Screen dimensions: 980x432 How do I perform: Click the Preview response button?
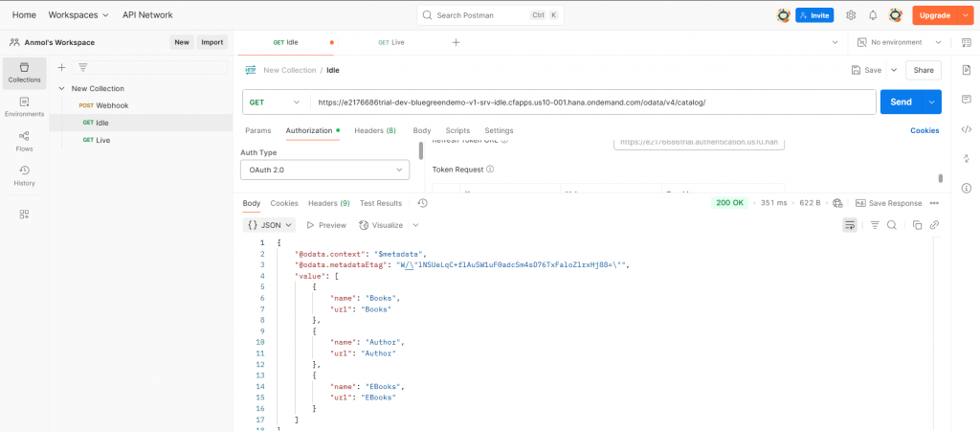[x=326, y=225]
